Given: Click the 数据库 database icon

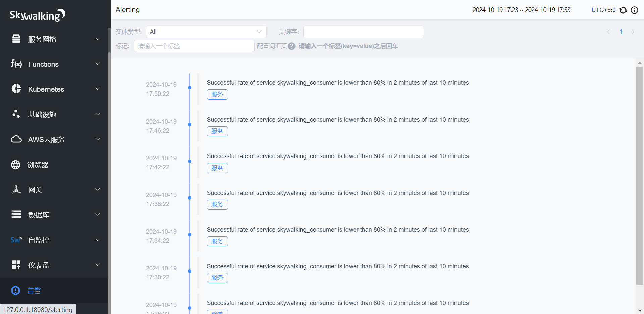Looking at the screenshot, I should (16, 214).
